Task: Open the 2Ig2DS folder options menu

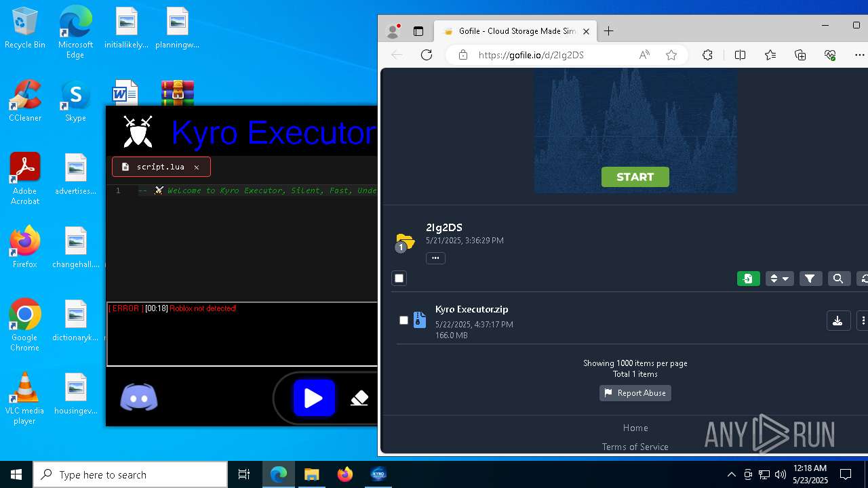Action: [x=435, y=258]
